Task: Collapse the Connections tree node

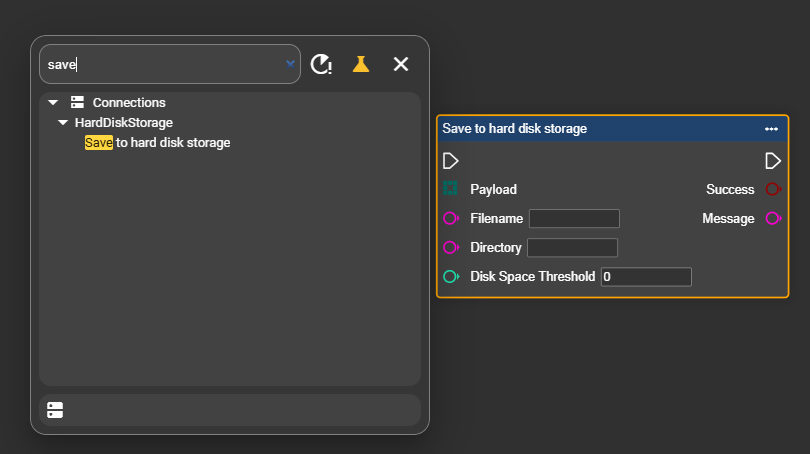Action: (x=53, y=103)
